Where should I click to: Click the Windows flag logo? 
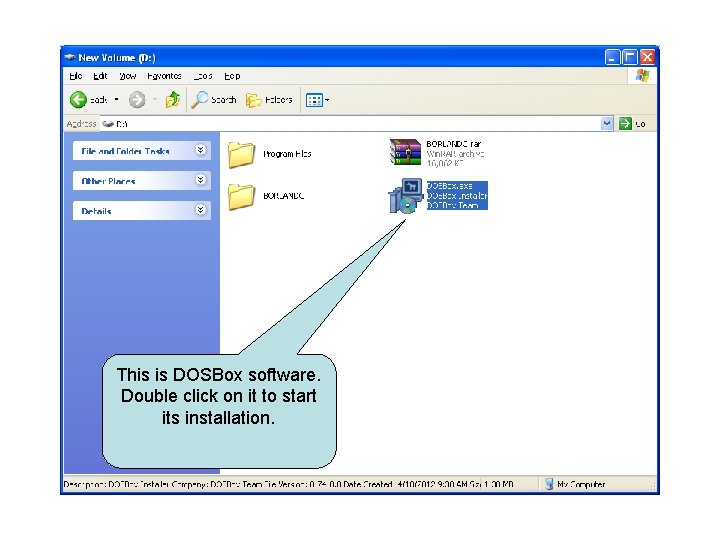pos(642,76)
